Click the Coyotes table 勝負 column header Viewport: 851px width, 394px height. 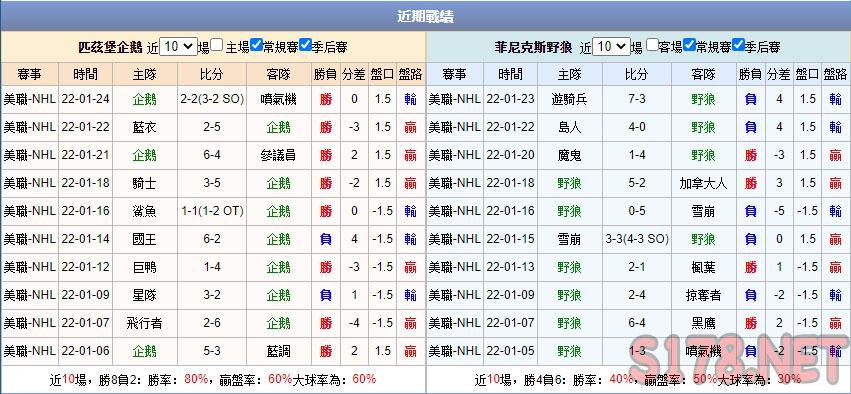(751, 74)
